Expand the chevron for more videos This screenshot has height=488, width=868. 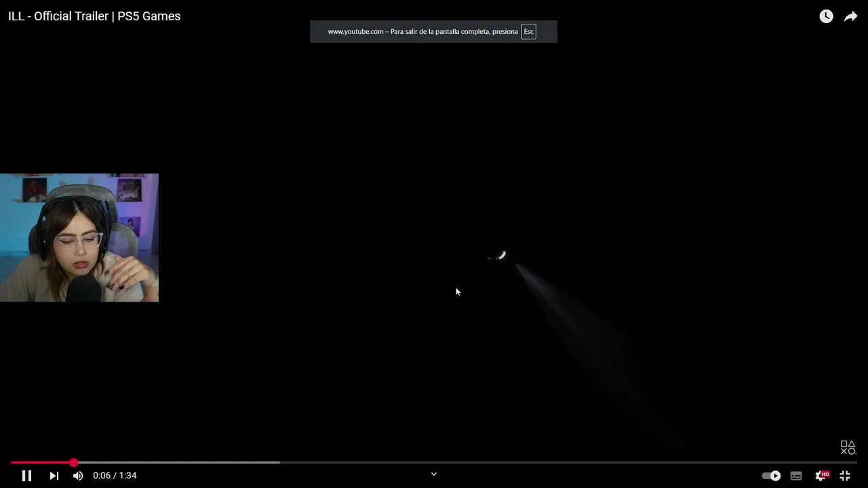point(434,474)
